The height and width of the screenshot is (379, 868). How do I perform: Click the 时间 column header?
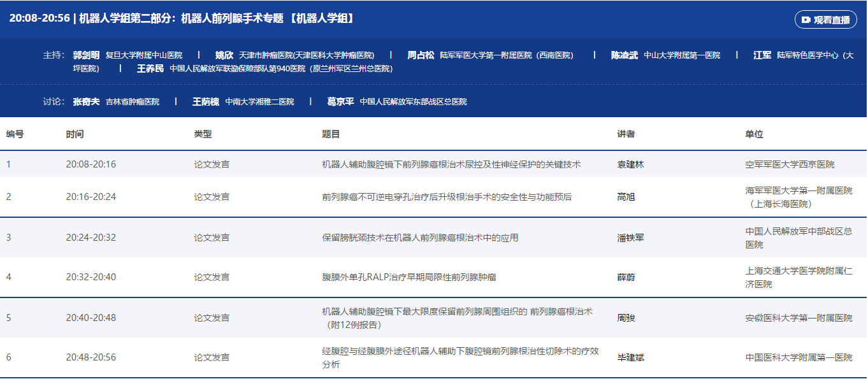click(75, 134)
